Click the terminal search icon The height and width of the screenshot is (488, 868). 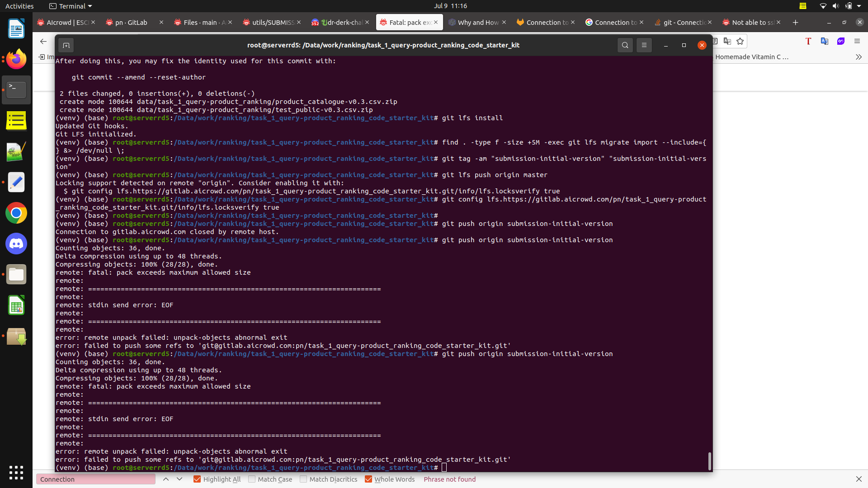(625, 45)
